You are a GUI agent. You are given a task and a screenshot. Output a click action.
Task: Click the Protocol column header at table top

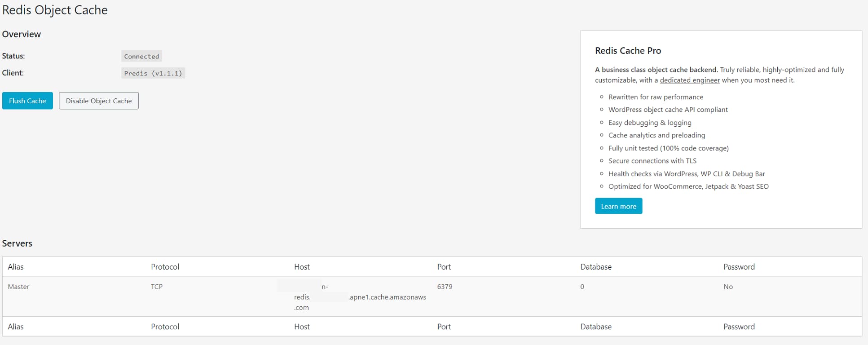click(x=165, y=267)
